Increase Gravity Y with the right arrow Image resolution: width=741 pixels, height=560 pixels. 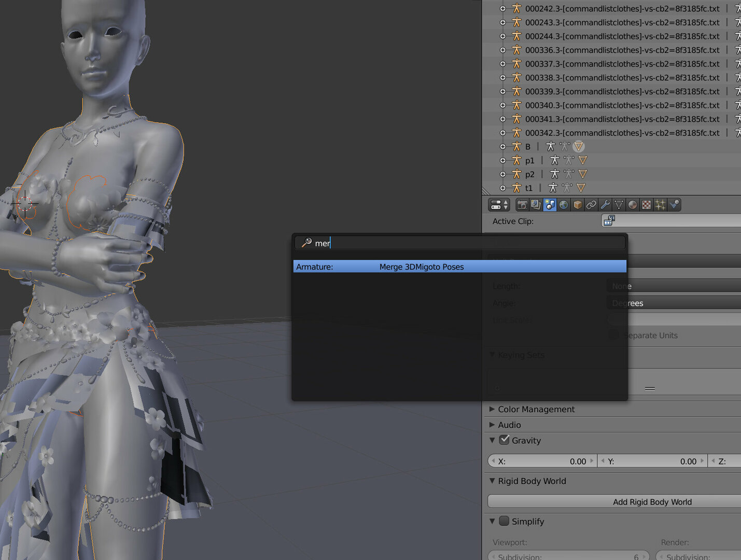[x=702, y=461]
